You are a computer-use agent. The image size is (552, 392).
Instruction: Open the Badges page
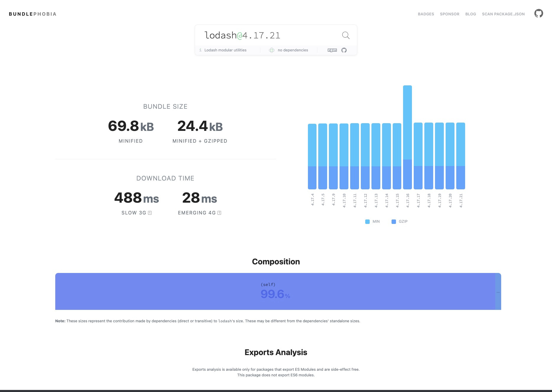[x=426, y=14]
